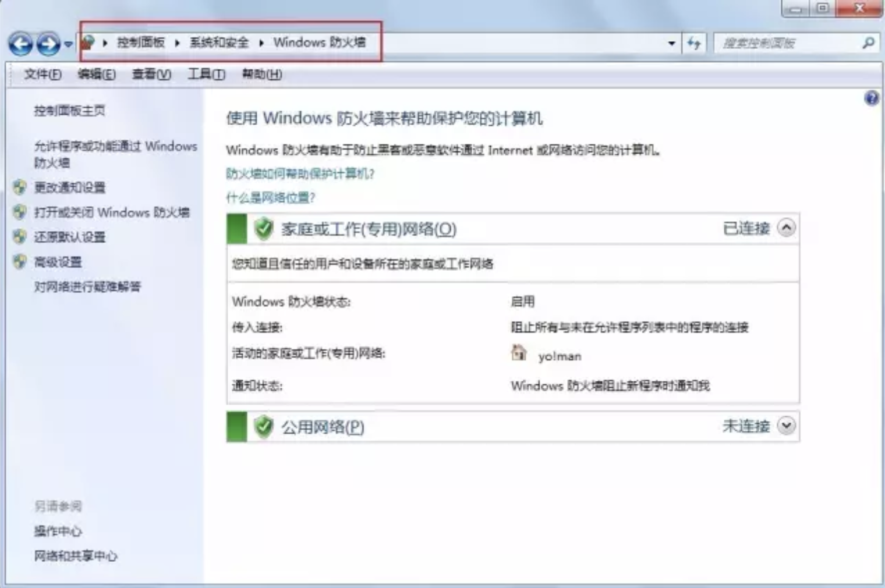This screenshot has width=885, height=588.
Task: Click the shield icon beside 还原默认设置
Action: [20, 236]
